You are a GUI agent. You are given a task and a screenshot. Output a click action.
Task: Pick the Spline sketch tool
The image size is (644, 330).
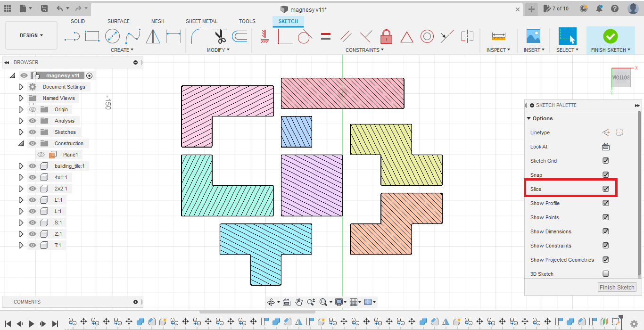[133, 36]
